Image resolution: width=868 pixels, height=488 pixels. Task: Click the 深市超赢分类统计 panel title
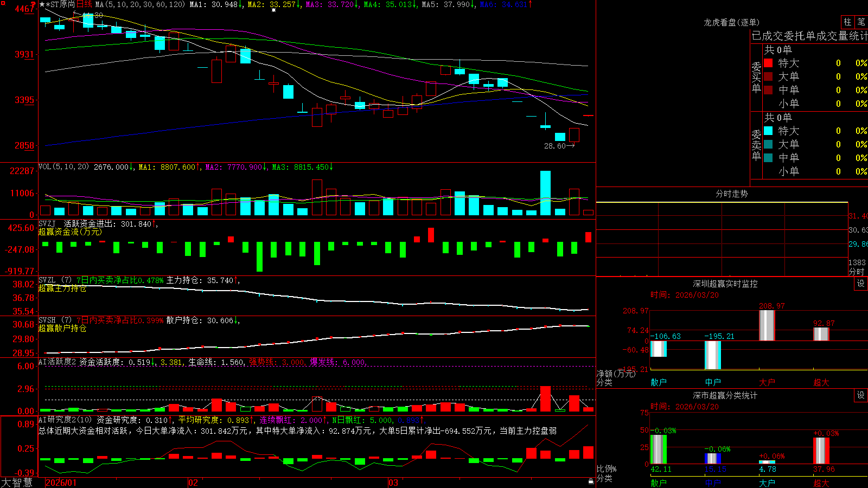pos(725,395)
